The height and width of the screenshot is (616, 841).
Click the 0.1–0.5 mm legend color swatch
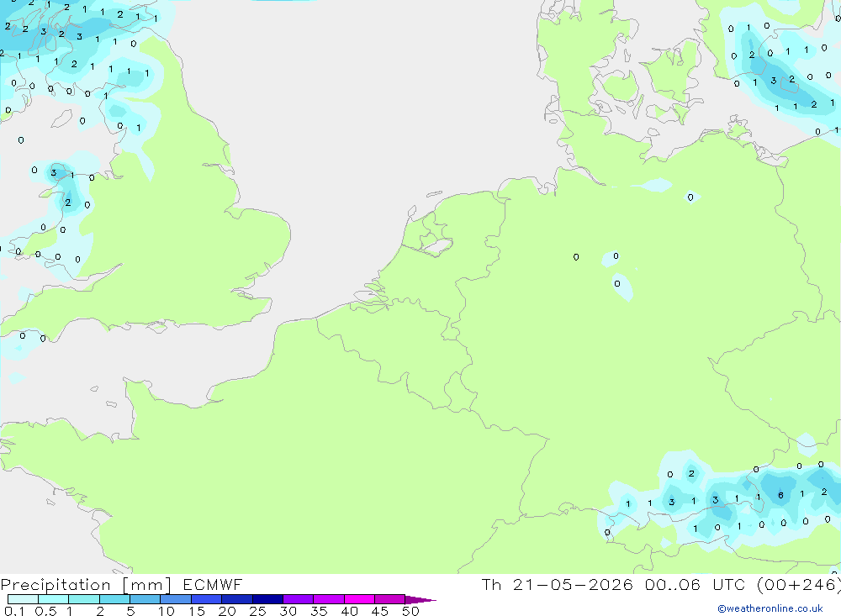pos(23,599)
